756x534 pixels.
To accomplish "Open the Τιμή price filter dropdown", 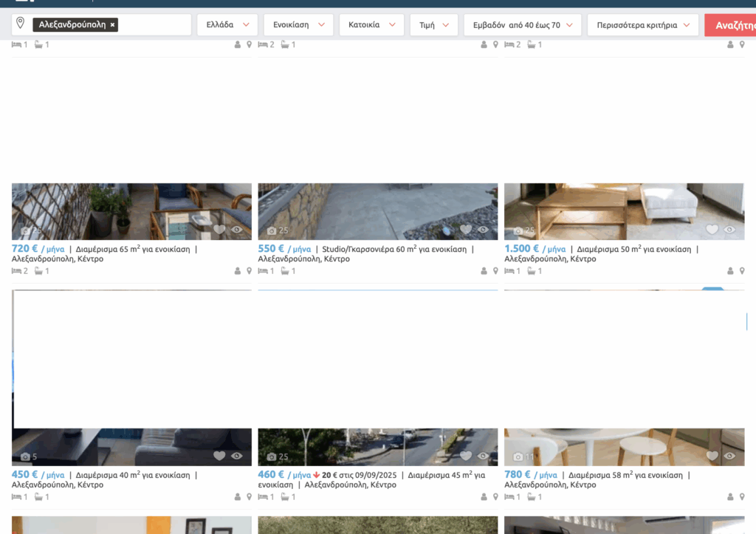I will click(433, 25).
